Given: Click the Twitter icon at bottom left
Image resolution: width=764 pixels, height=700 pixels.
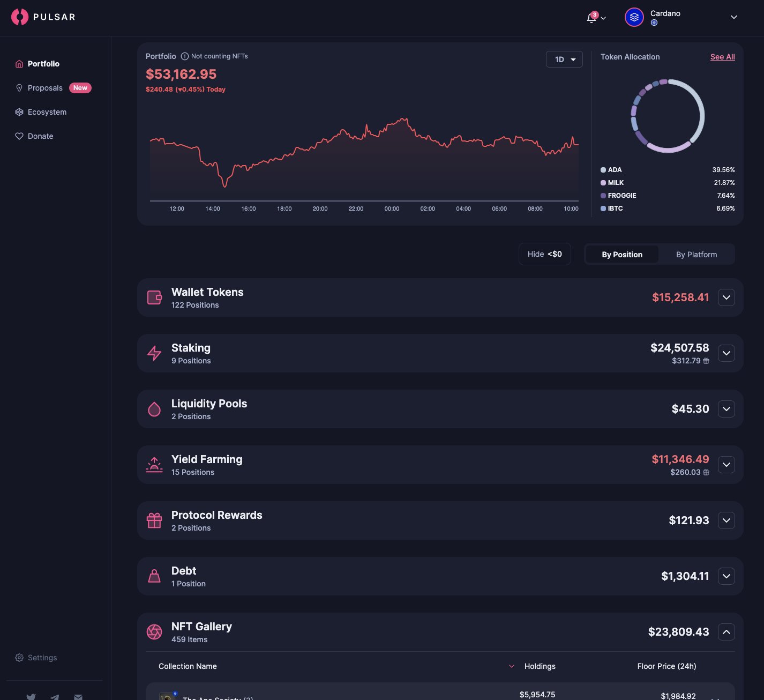Looking at the screenshot, I should click(x=32, y=696).
